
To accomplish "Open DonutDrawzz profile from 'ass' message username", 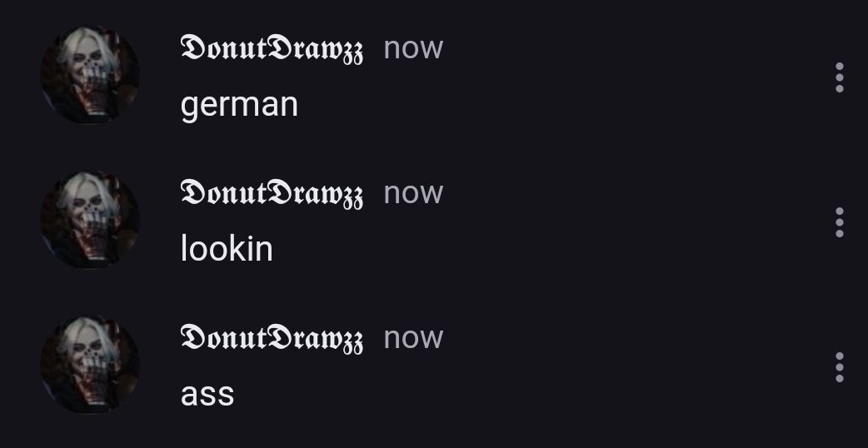I will pyautogui.click(x=272, y=339).
